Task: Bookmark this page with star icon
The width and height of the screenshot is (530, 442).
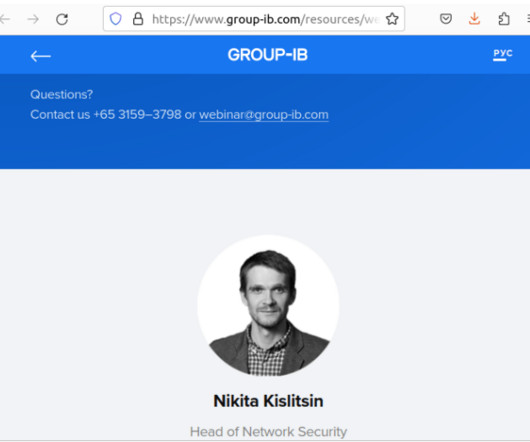Action: [392, 19]
